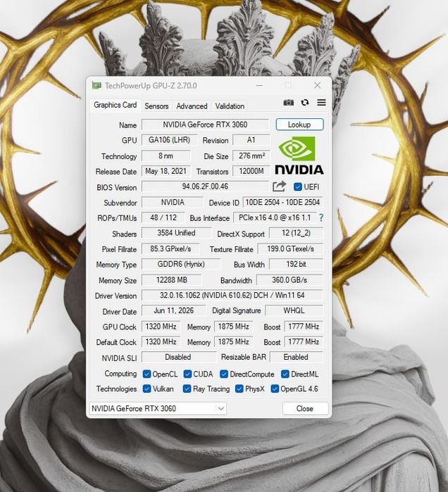Viewport: 448px width, 492px height.
Task: Toggle the Vulkan checkbox
Action: click(147, 389)
